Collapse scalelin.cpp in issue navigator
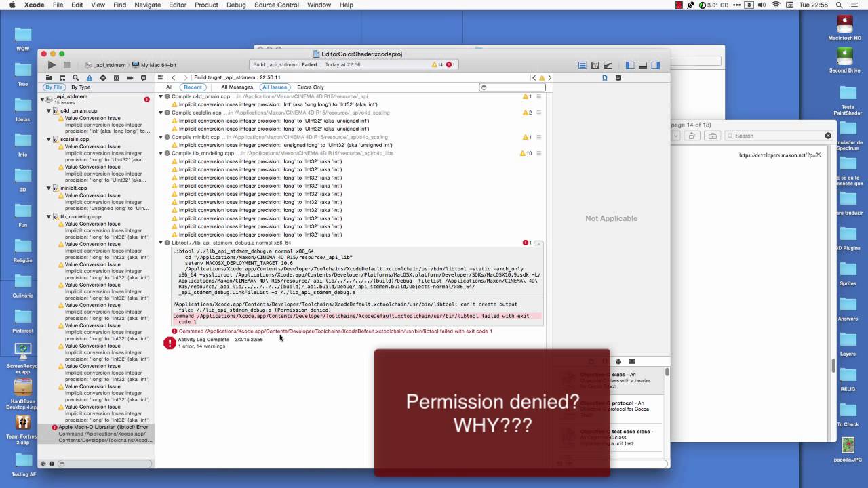 (x=49, y=139)
